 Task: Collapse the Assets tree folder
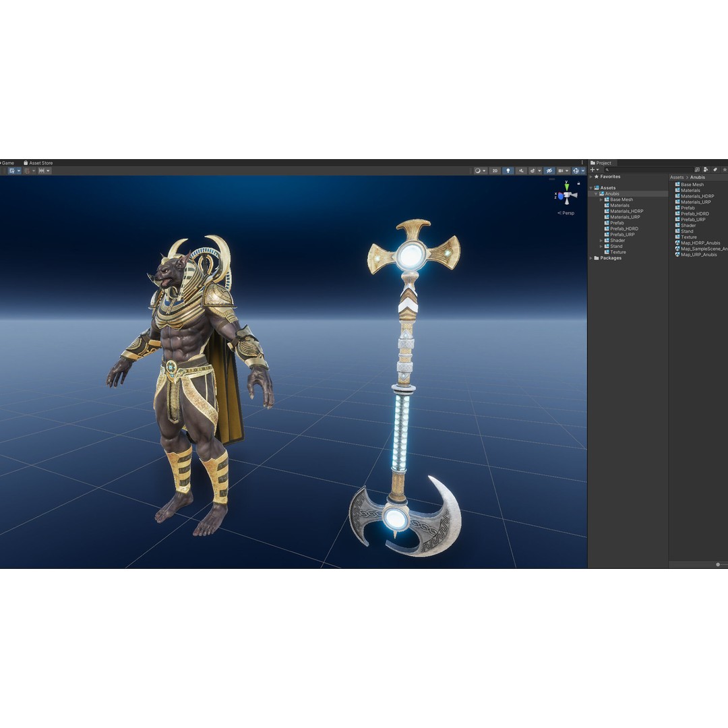pyautogui.click(x=591, y=188)
